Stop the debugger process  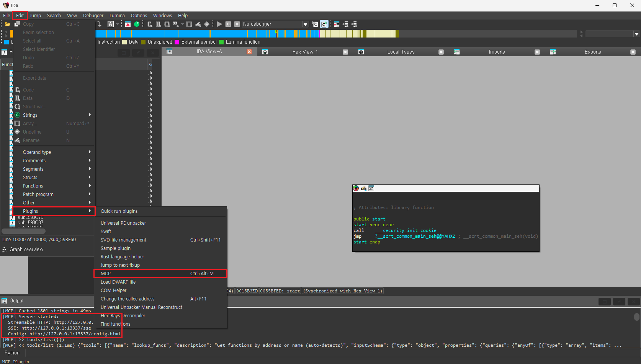coord(237,24)
